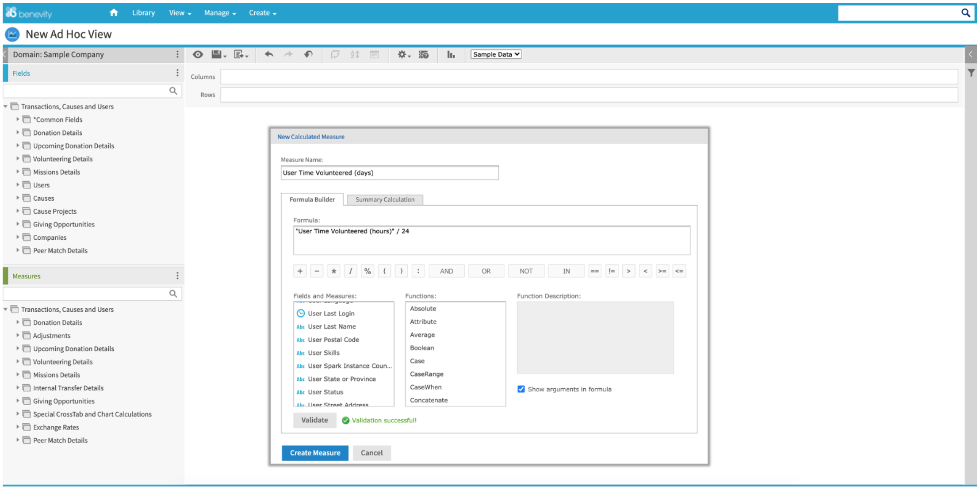
Task: Click the Undo All icon
Action: pyautogui.click(x=308, y=54)
